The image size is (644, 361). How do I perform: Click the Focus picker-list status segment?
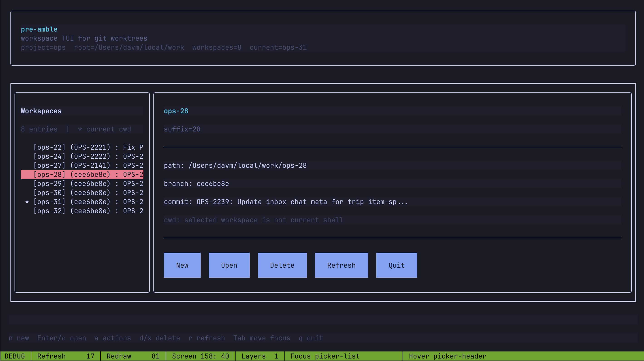(x=324, y=356)
